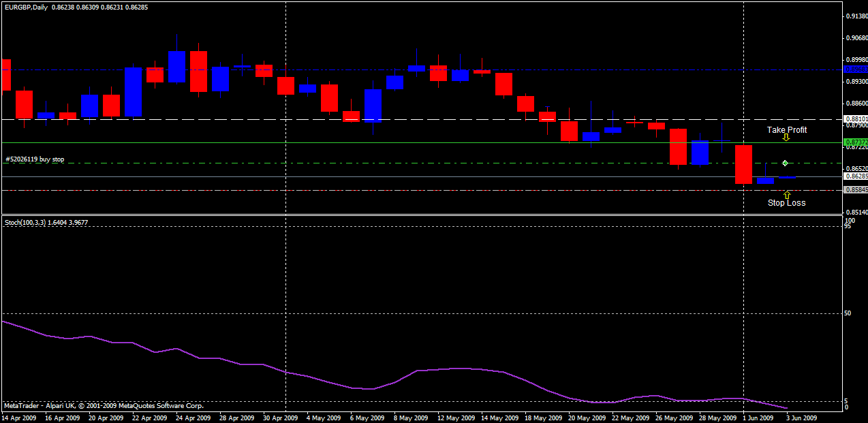The width and height of the screenshot is (868, 423).
Task: Click the "Stoch(100,3,3) 1.6404 3.9677" indicator label
Action: click(46, 222)
